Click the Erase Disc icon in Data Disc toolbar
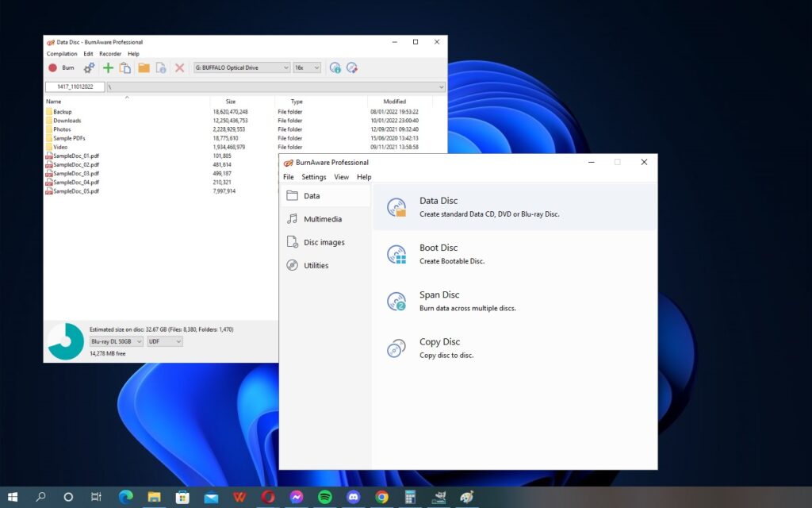 click(x=351, y=67)
